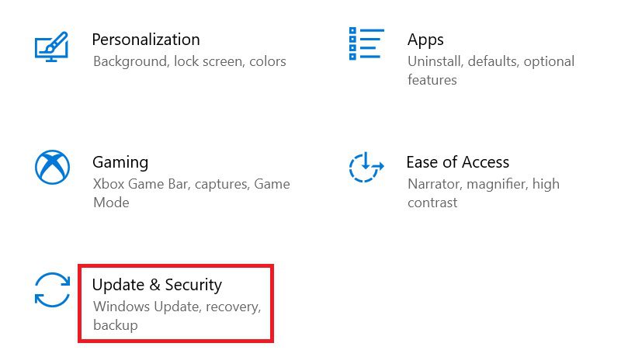Viewport: 628px width, 364px height.
Task: Click 'Windows Update, recovery,' description line
Action: (177, 307)
